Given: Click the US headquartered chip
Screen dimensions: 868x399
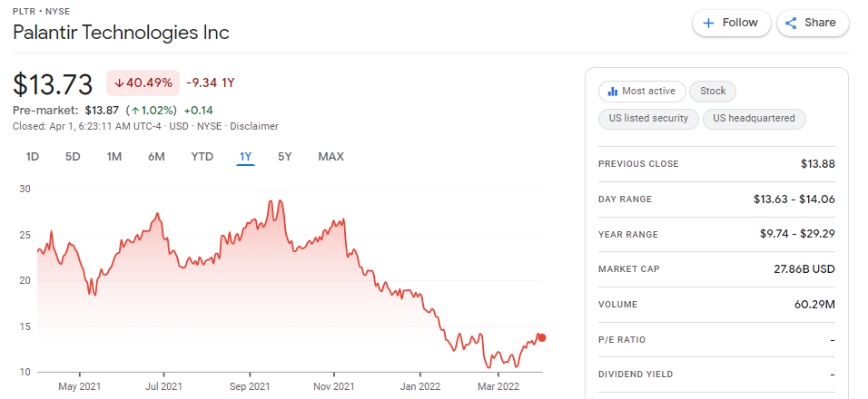Looking at the screenshot, I should (754, 118).
